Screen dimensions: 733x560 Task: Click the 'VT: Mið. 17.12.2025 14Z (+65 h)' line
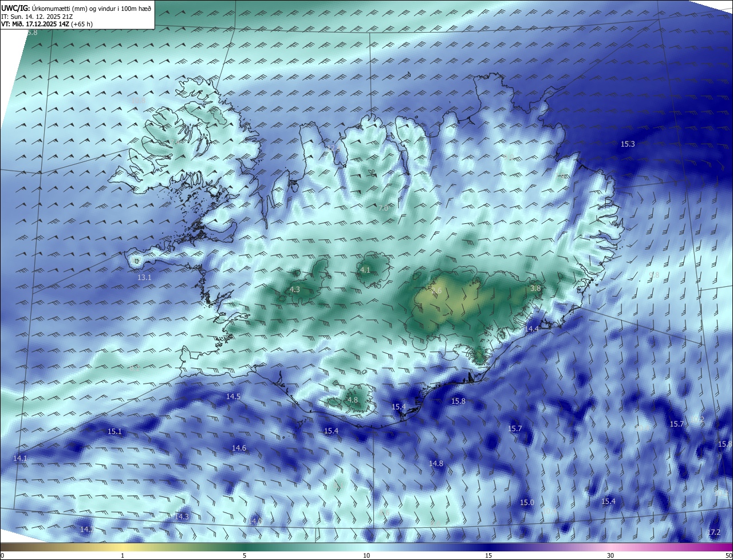pyautogui.click(x=47, y=24)
